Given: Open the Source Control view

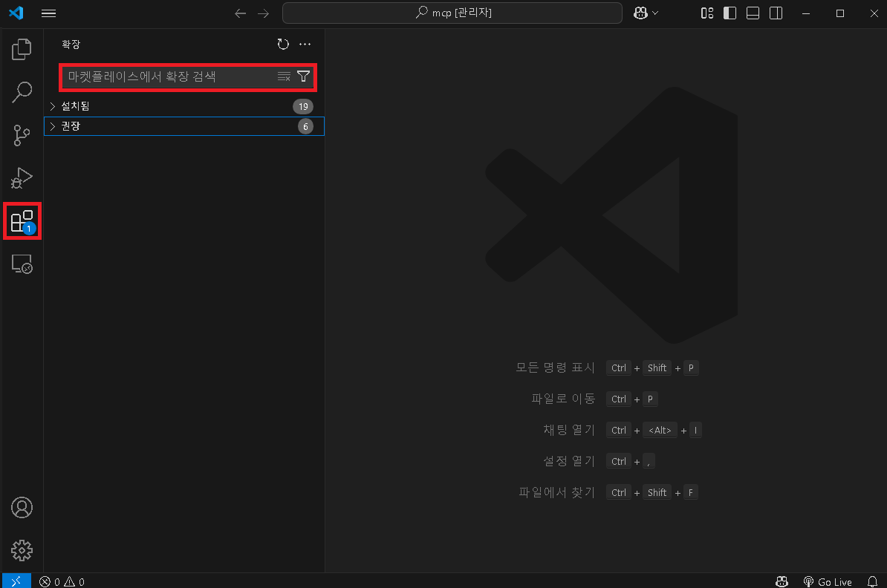Looking at the screenshot, I should click(x=22, y=135).
